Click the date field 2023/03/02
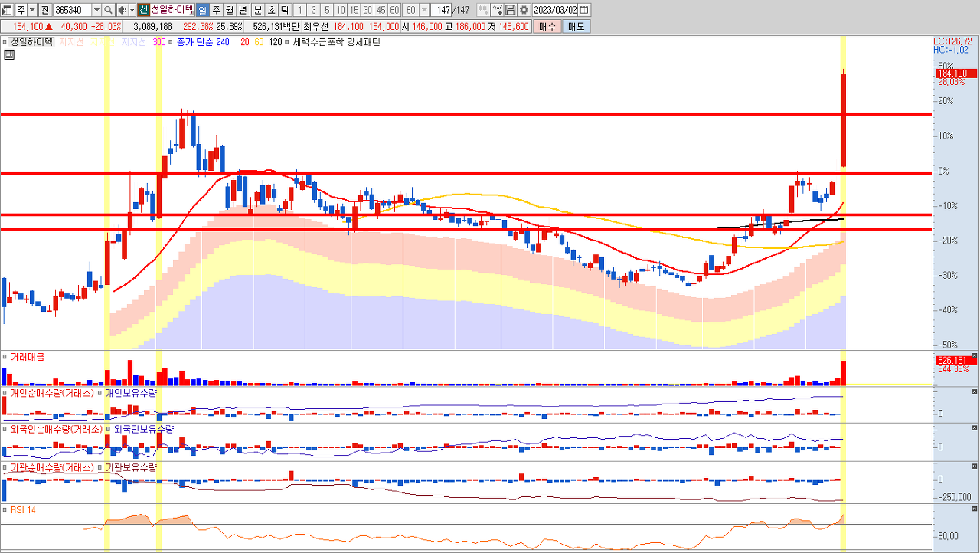The width and height of the screenshot is (980, 553). [555, 10]
